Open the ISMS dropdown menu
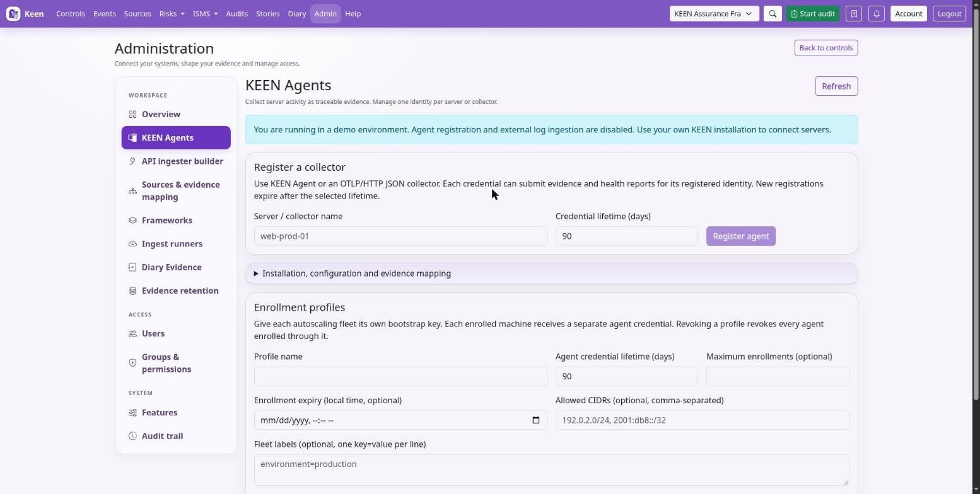Screen dimensions: 980x494 (205, 14)
